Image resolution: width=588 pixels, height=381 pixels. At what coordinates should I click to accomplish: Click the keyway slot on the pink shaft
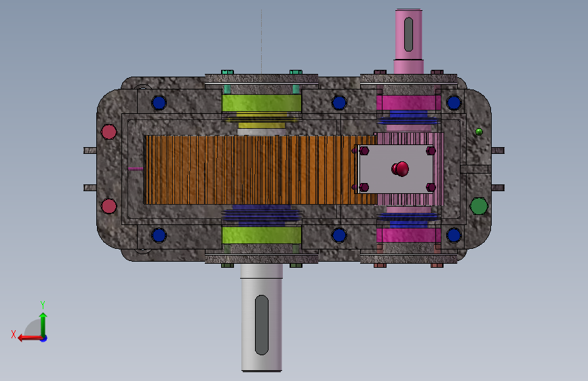pyautogui.click(x=408, y=34)
